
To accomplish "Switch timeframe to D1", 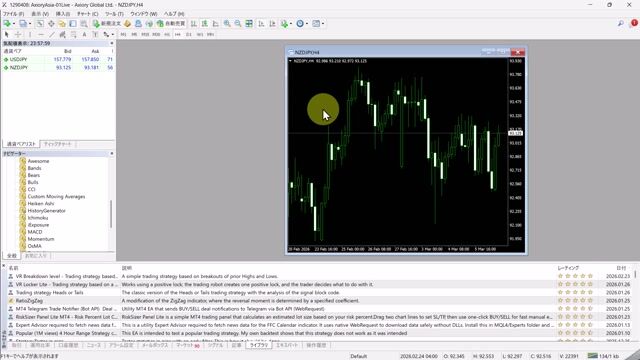I will [x=189, y=35].
